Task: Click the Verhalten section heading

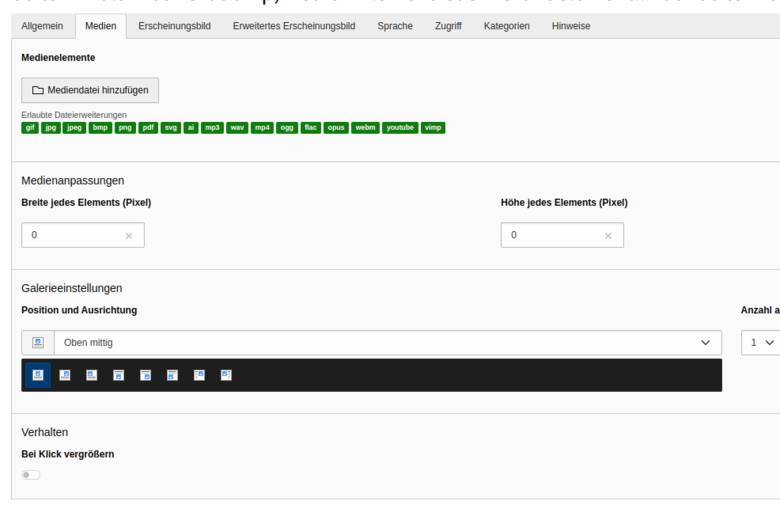Action: point(45,432)
